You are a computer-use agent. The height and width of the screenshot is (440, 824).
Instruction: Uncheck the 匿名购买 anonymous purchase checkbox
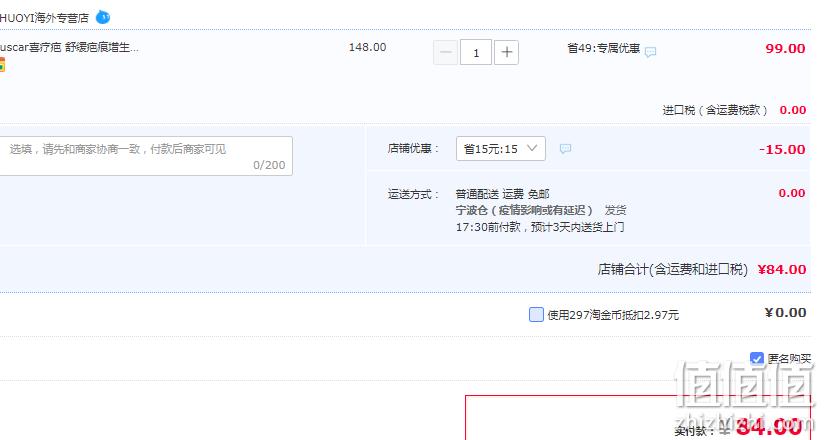click(757, 359)
